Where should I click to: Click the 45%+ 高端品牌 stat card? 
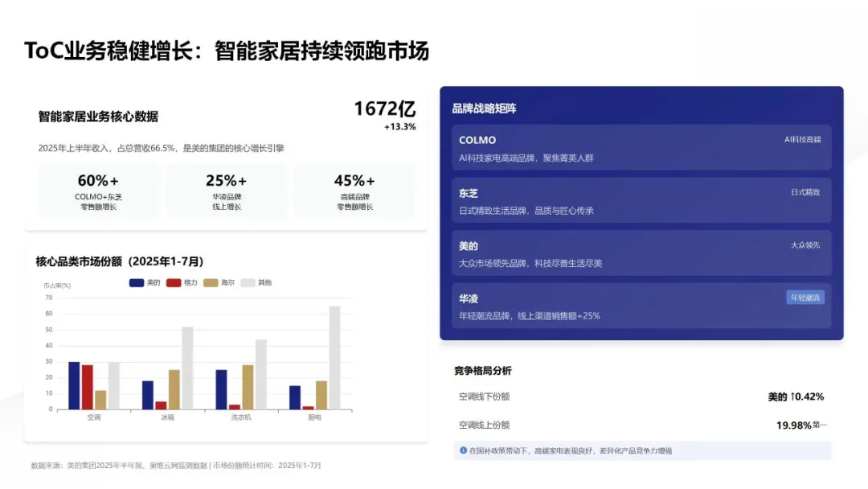point(355,191)
